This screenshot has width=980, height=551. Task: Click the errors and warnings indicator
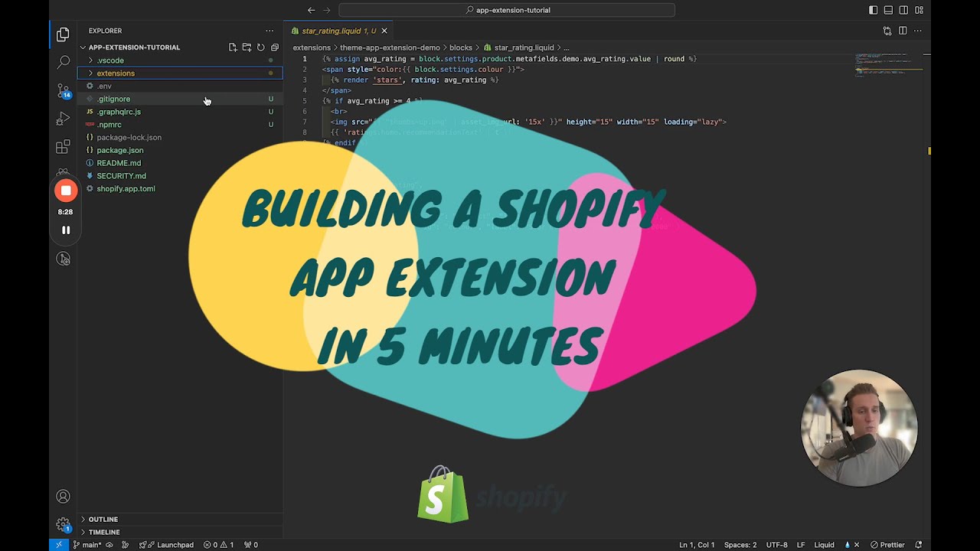(219, 545)
